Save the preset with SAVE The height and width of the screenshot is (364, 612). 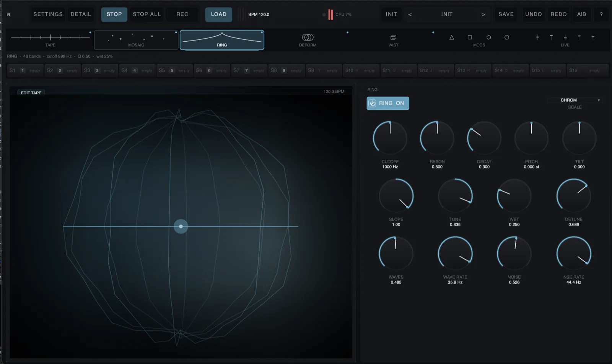pos(506,14)
